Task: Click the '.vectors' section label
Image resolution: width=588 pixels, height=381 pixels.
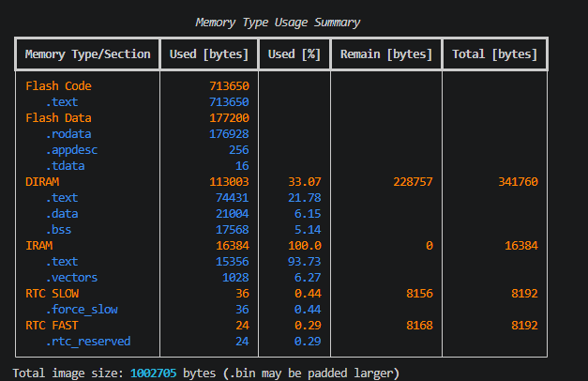Action: (x=71, y=278)
